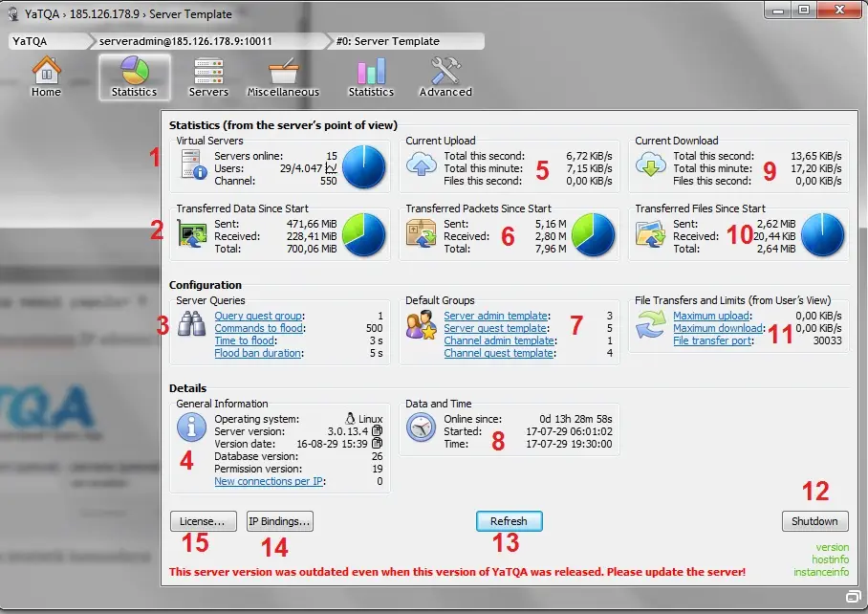868x614 pixels.
Task: Click the YaTQA title bar app icon
Action: point(13,13)
